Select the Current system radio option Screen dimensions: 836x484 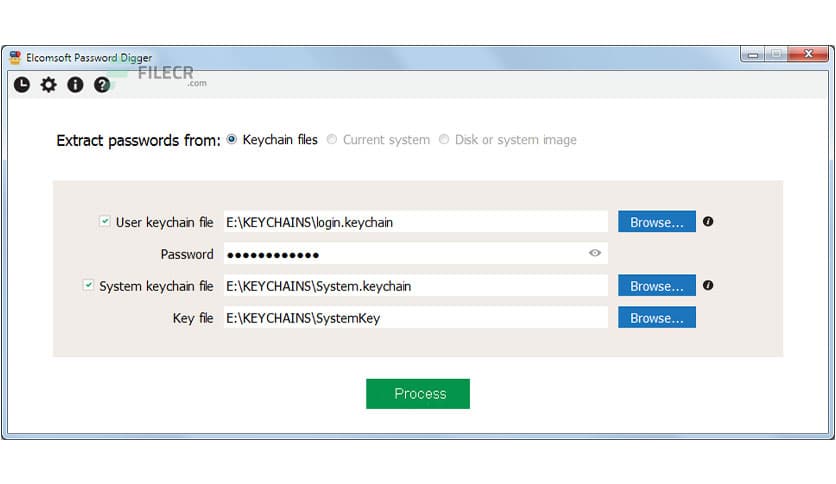click(x=332, y=139)
